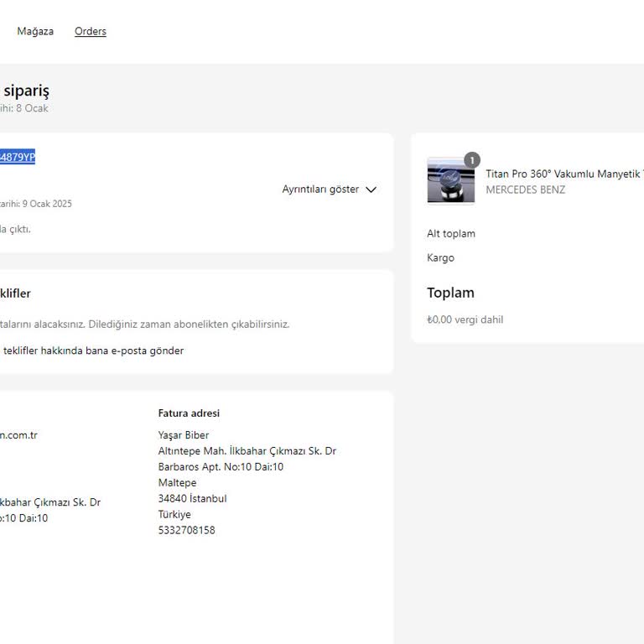Open the Mağaza navigation item
The height and width of the screenshot is (644, 644).
35,31
